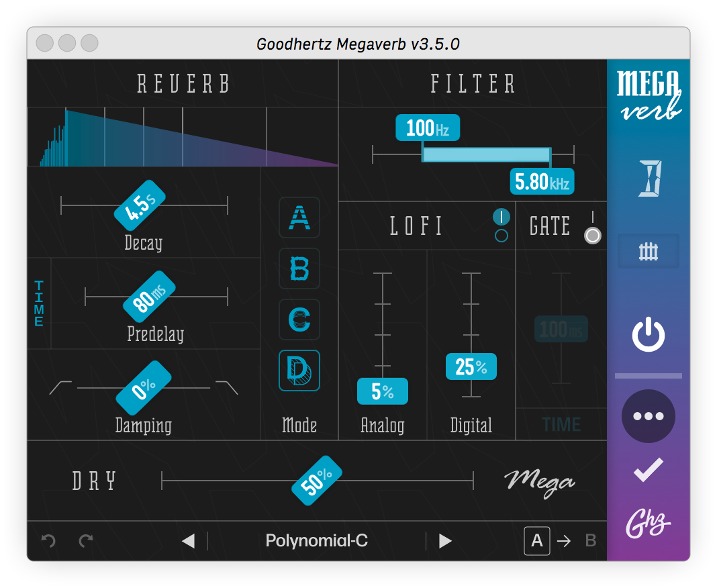Click the Megaverb logo in the sidebar
717x588 pixels.
click(649, 95)
